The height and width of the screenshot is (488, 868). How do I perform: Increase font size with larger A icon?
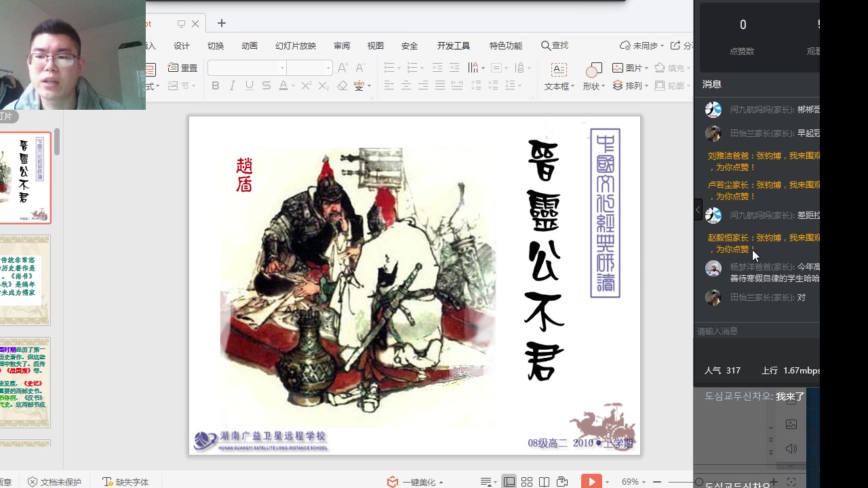[342, 68]
